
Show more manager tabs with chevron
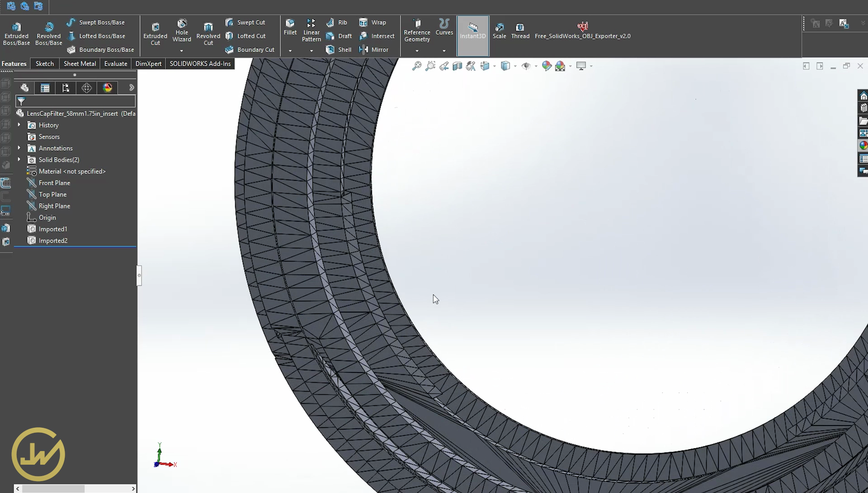tap(132, 88)
